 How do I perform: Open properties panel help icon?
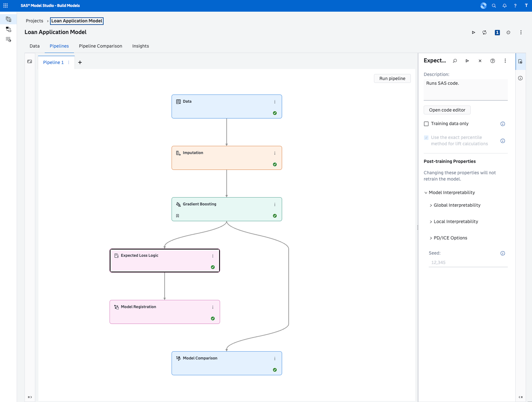492,61
